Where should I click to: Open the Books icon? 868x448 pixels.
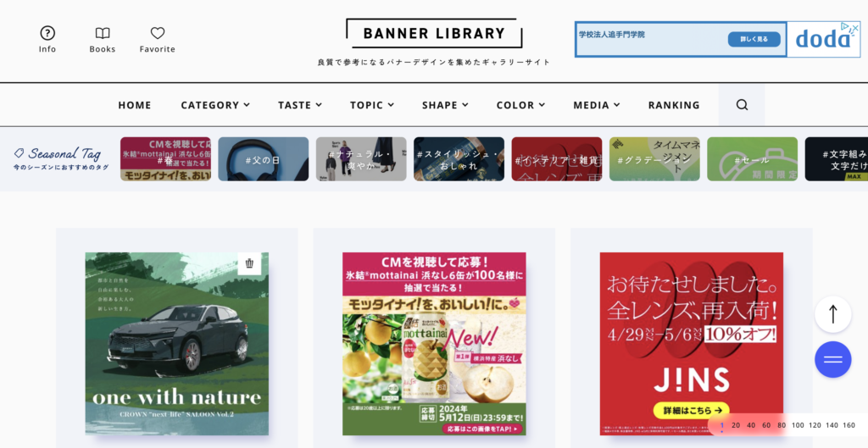pos(103,33)
